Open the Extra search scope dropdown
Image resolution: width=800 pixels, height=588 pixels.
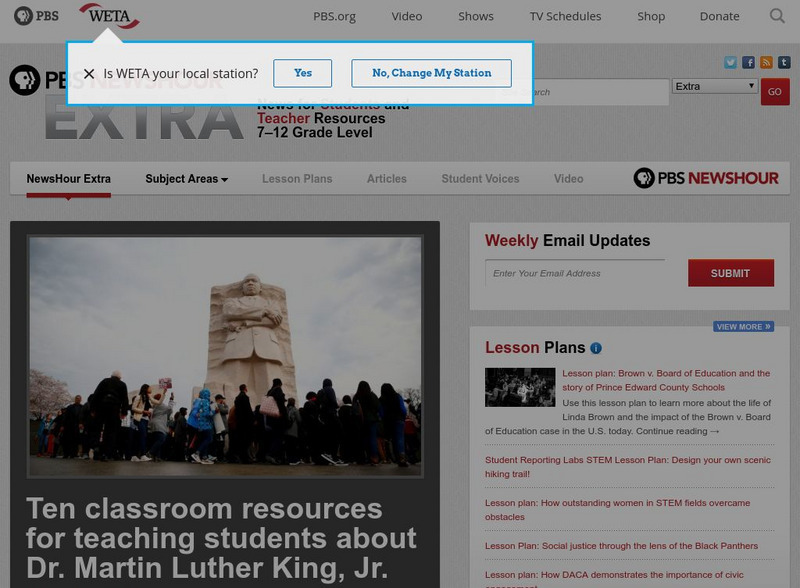point(715,86)
